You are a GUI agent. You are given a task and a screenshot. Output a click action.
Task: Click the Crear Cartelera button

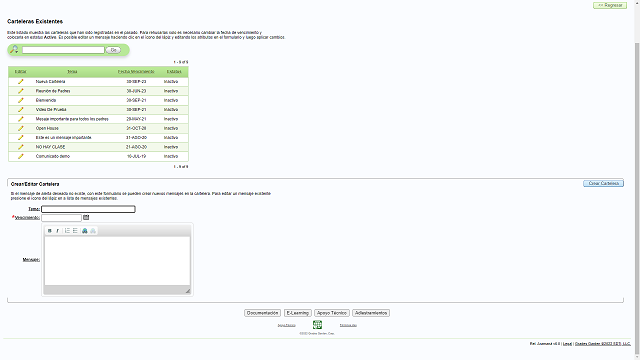click(603, 183)
